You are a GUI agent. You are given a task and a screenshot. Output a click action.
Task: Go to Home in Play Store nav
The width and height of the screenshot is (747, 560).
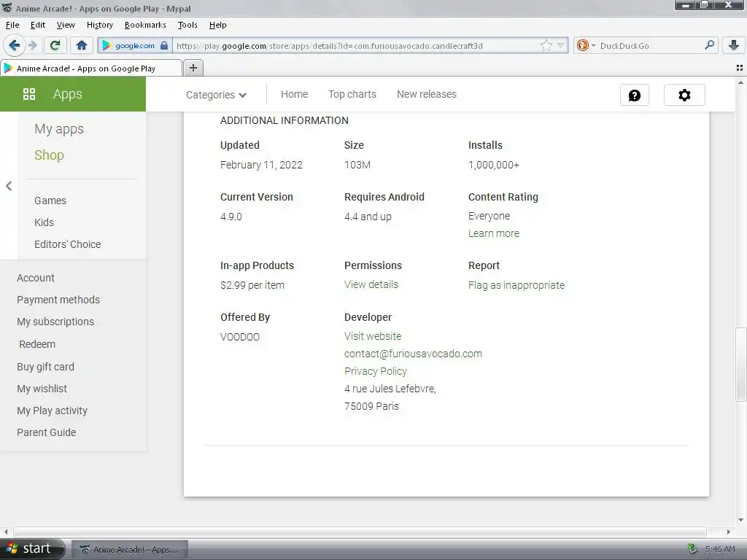point(295,94)
